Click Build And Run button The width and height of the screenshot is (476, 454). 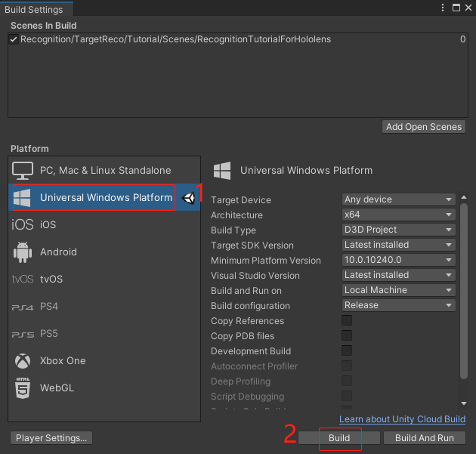[x=425, y=438]
